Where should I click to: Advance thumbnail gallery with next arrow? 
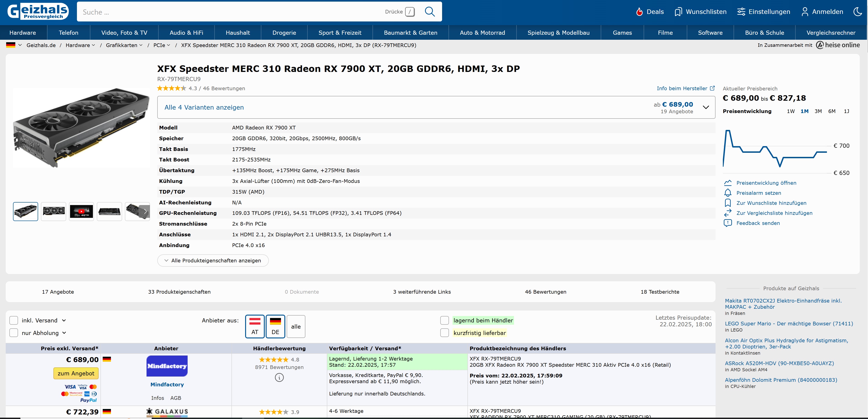[145, 212]
